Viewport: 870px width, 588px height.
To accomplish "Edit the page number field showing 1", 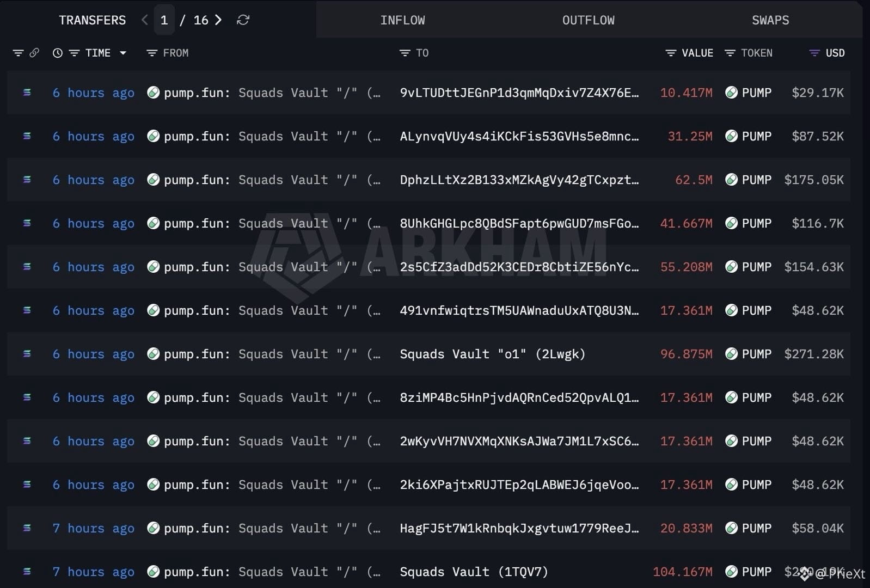I will coord(164,20).
